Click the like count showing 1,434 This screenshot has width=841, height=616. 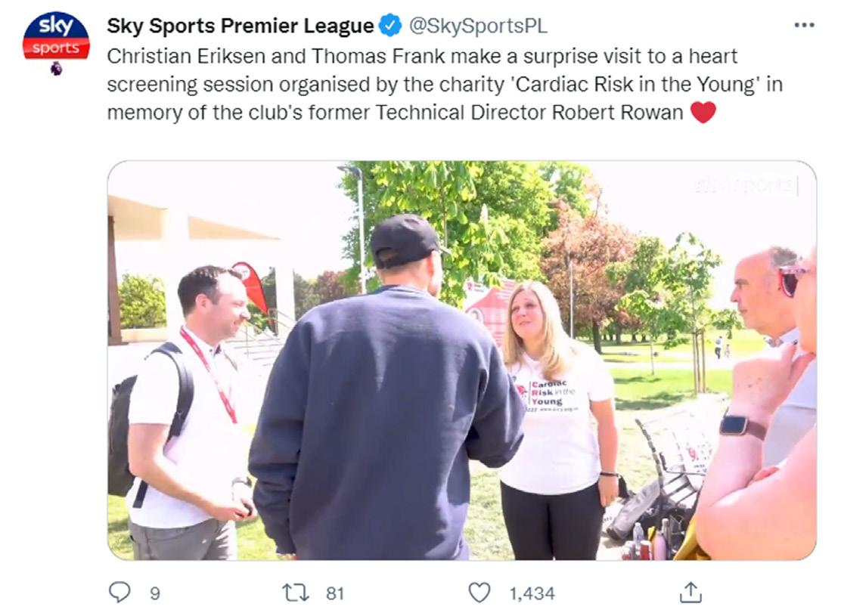point(532,593)
